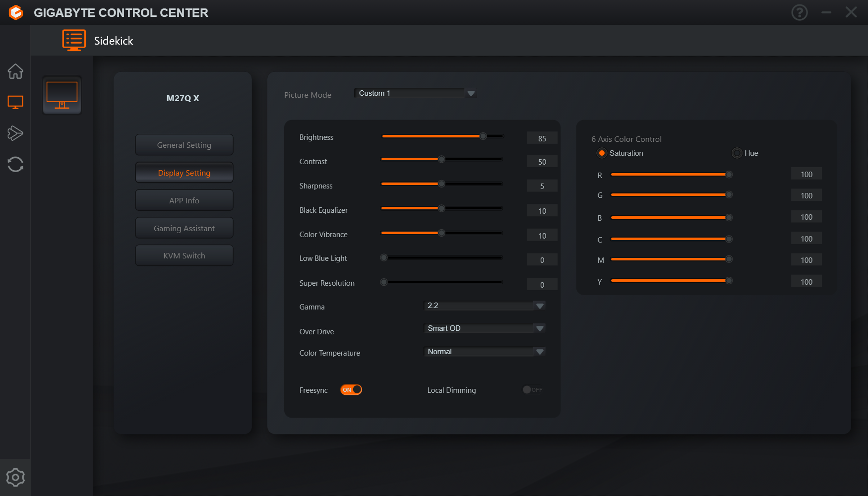Click the Super Resolution value field

click(542, 285)
